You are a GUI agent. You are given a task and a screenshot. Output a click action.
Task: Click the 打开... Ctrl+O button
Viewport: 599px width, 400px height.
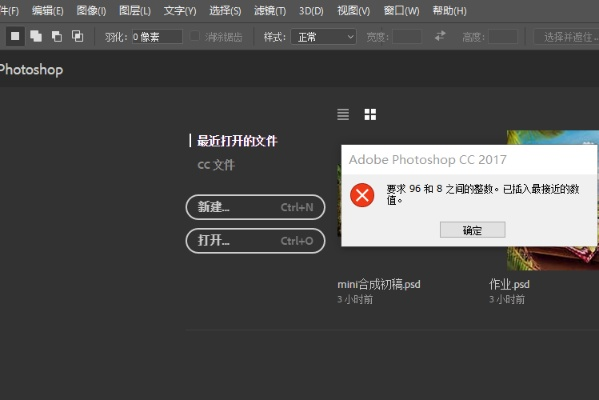(x=255, y=241)
